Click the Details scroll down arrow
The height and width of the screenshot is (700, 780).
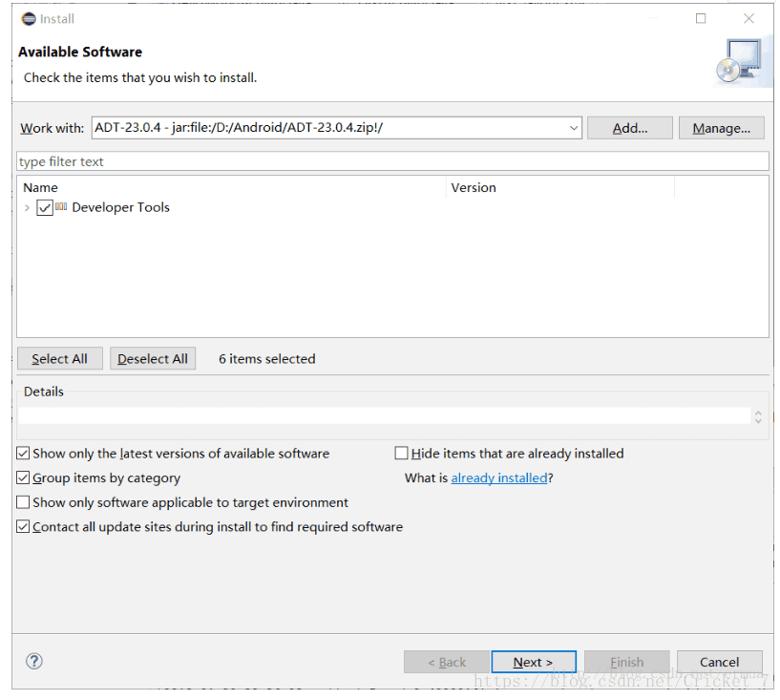click(x=758, y=421)
